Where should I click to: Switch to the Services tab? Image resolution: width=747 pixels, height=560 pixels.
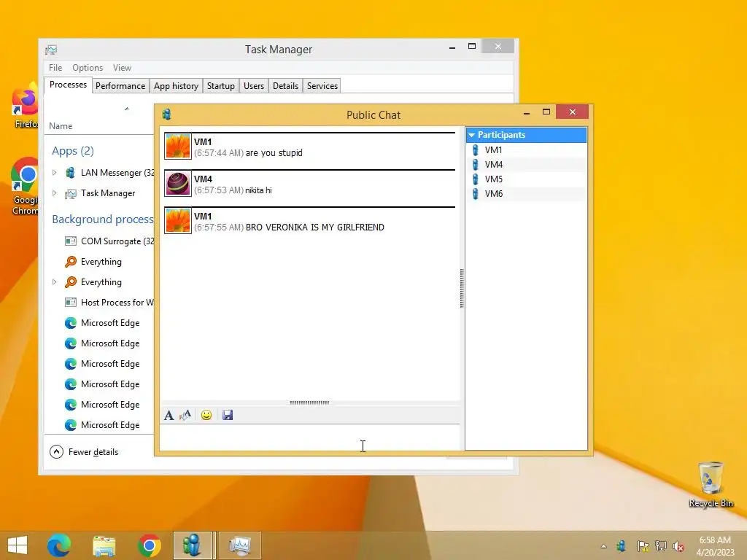(x=322, y=86)
